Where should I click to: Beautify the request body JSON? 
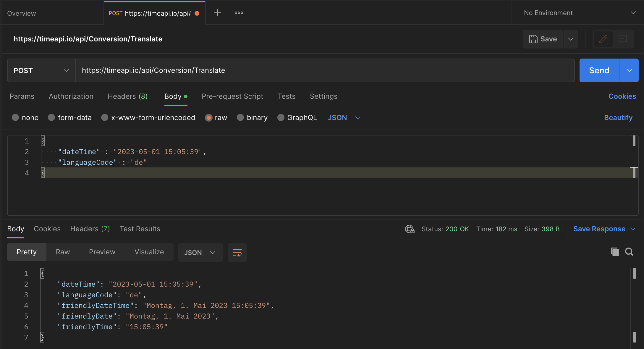(618, 117)
